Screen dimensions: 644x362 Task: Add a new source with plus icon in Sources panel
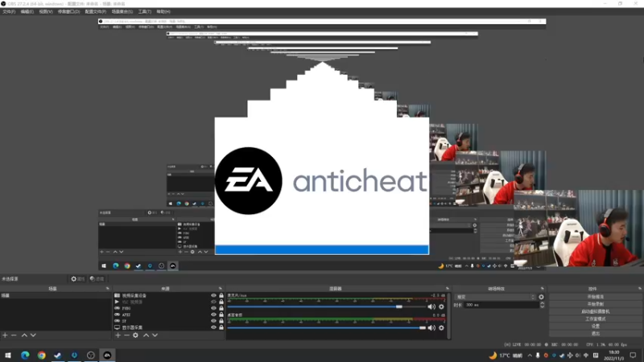pos(118,335)
